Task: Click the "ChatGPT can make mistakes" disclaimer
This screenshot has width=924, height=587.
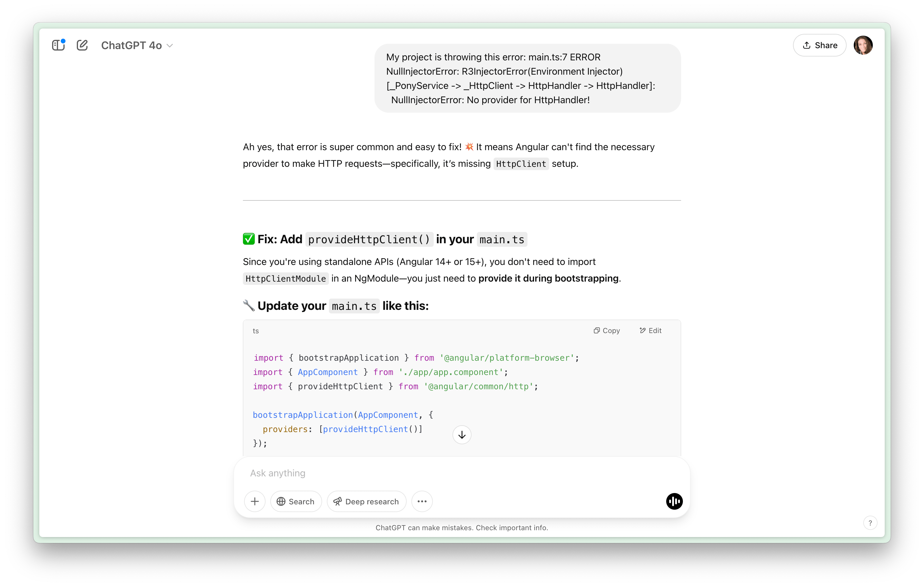Action: coord(462,528)
